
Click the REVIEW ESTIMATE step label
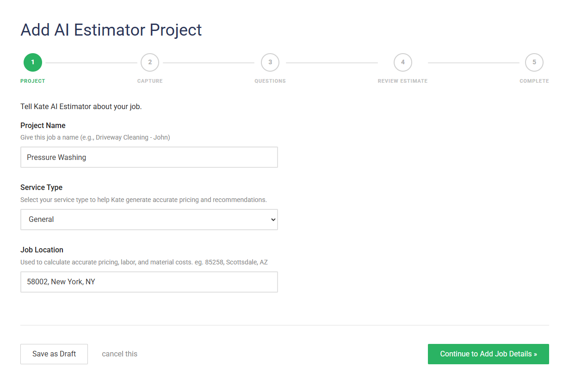click(x=402, y=81)
